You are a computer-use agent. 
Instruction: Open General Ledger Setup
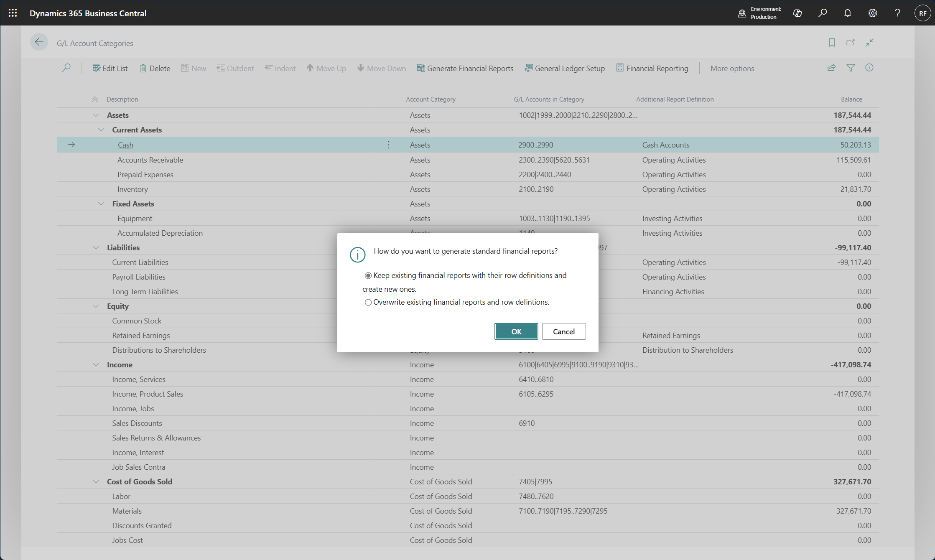pyautogui.click(x=565, y=68)
